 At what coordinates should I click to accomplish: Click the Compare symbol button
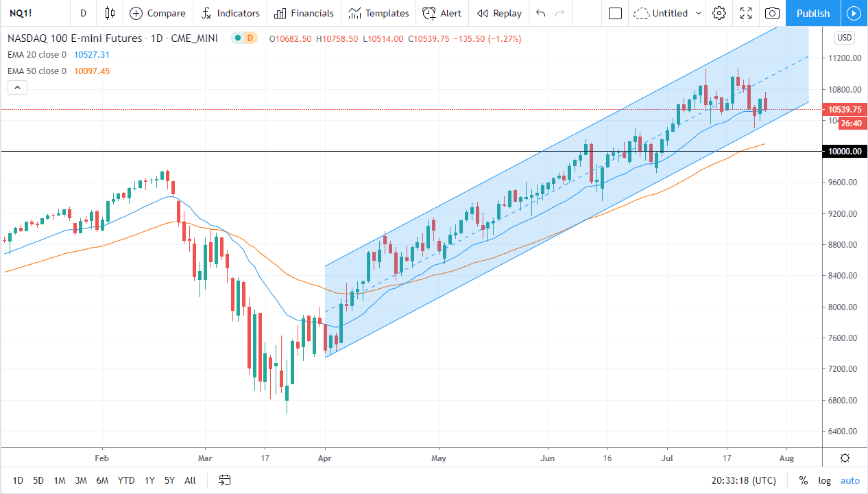pos(158,13)
